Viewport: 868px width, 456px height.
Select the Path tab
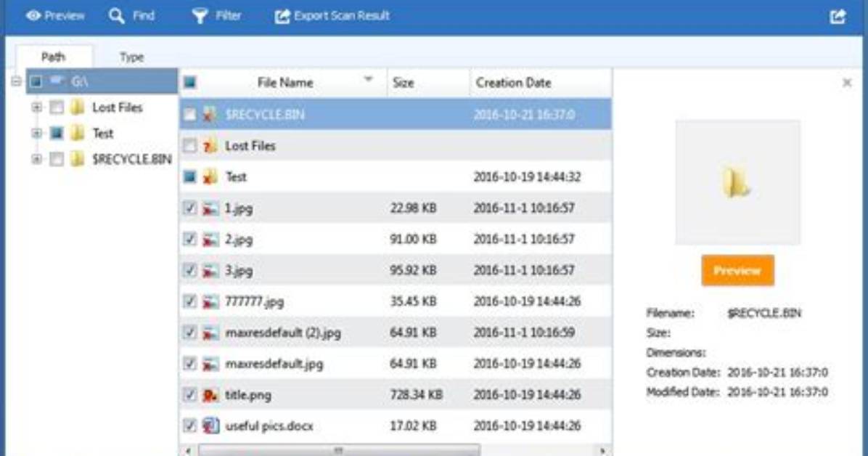[54, 57]
